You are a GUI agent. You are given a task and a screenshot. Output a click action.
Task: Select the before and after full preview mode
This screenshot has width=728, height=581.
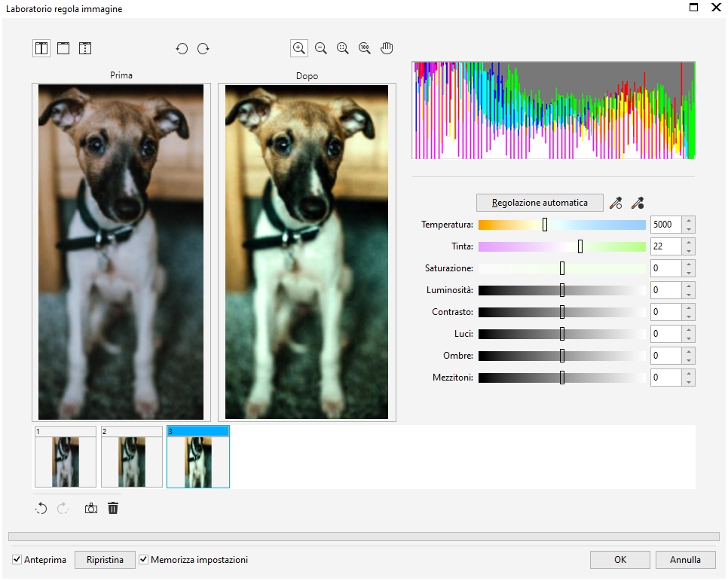coord(41,49)
